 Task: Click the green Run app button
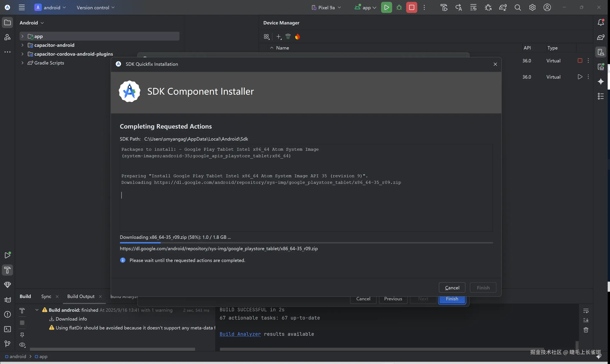(x=386, y=7)
